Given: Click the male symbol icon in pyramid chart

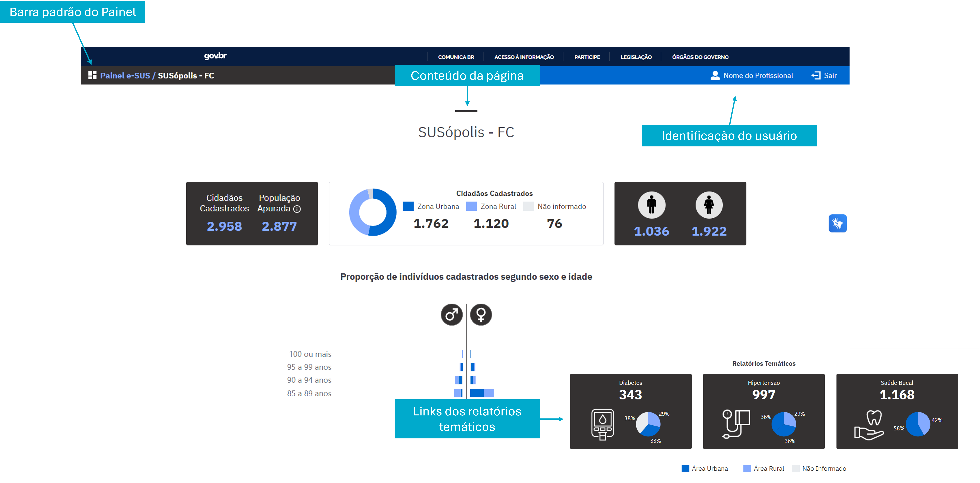Looking at the screenshot, I should click(x=452, y=315).
